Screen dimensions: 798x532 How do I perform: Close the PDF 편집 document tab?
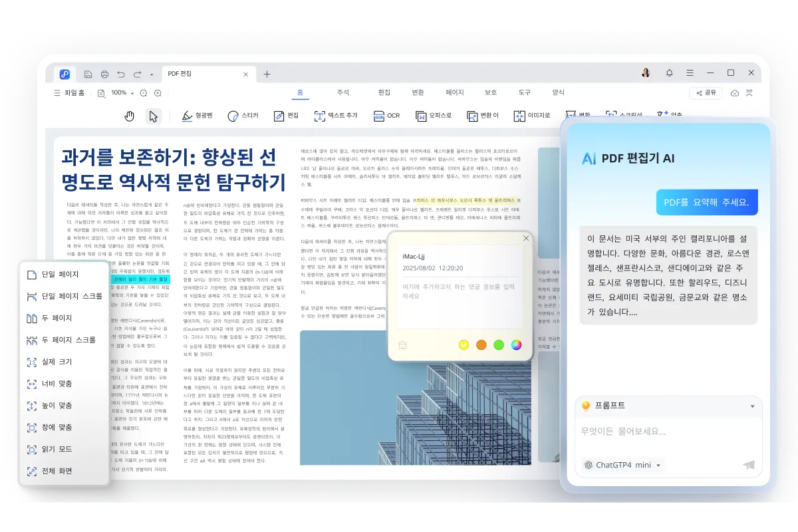tap(246, 74)
